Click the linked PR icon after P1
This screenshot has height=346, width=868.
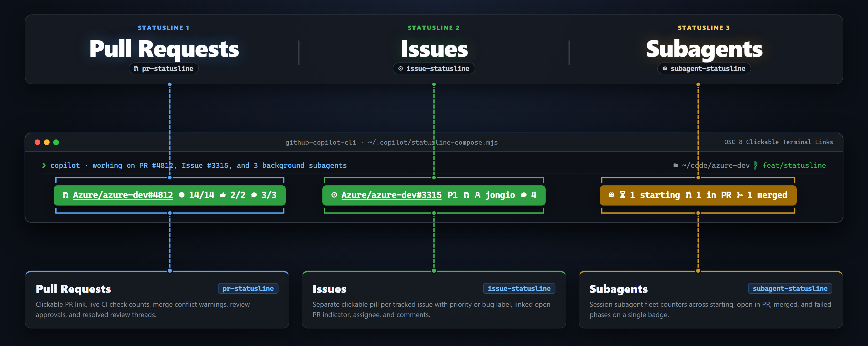pyautogui.click(x=466, y=195)
